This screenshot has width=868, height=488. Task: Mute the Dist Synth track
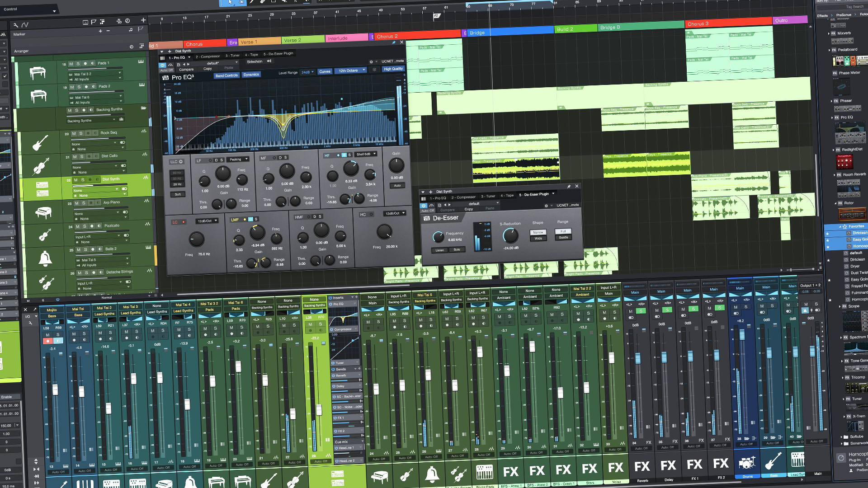coord(75,180)
